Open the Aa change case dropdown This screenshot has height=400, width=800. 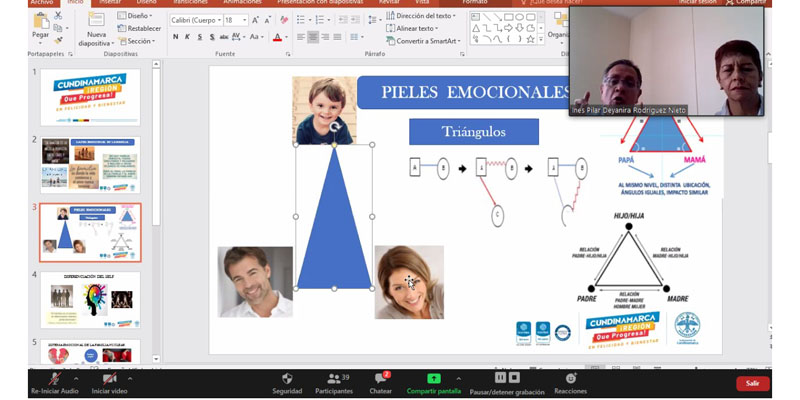click(x=257, y=37)
